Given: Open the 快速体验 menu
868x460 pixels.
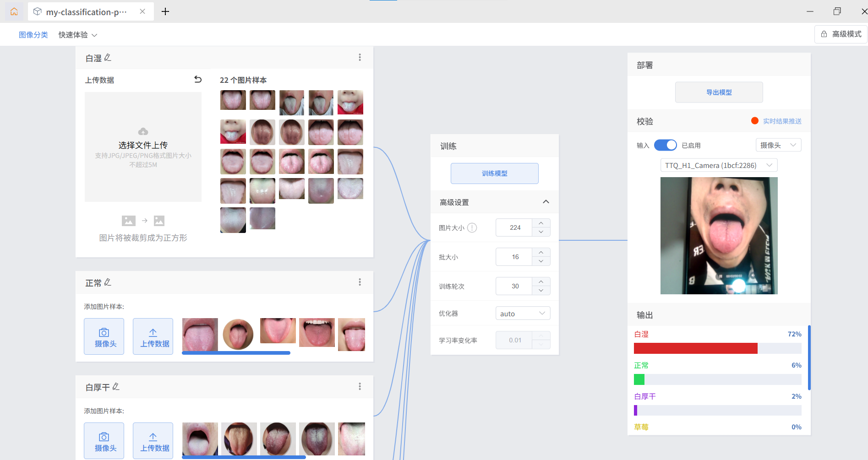Looking at the screenshot, I should pos(77,35).
